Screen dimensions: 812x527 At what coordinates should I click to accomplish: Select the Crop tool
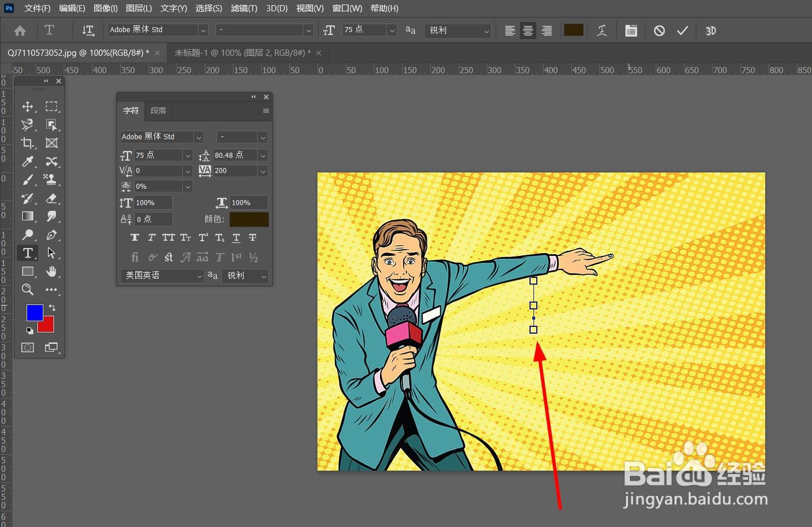click(28, 143)
